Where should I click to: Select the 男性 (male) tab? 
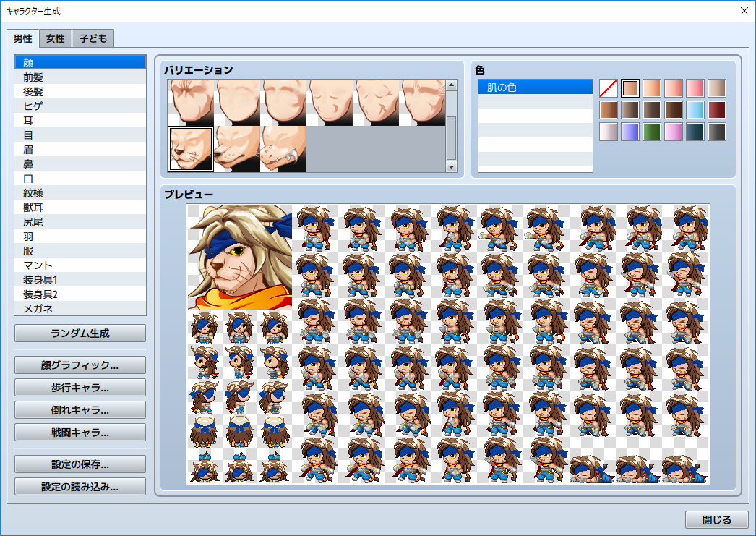22,38
